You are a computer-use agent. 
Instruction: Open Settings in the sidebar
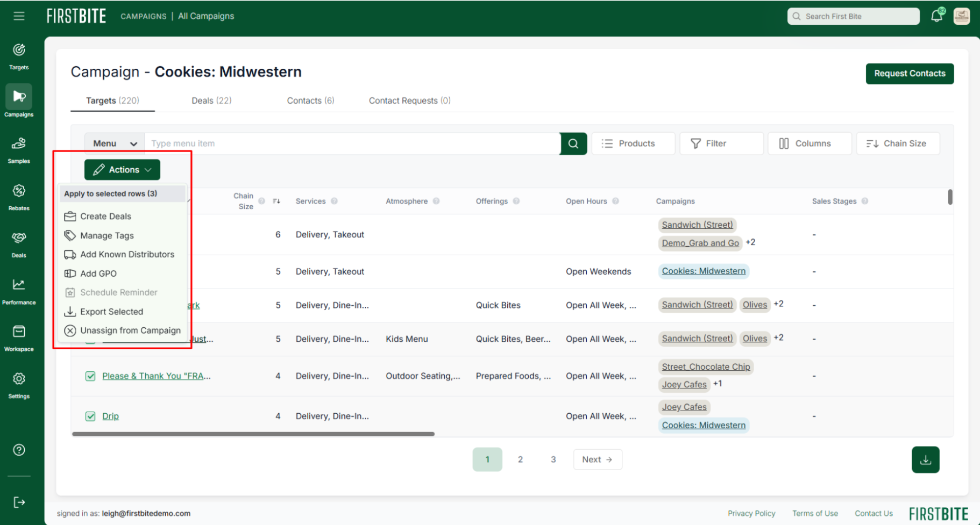19,385
